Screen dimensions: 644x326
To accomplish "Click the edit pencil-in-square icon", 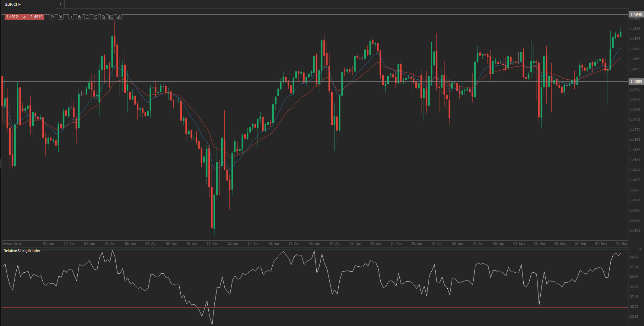I will click(111, 17).
